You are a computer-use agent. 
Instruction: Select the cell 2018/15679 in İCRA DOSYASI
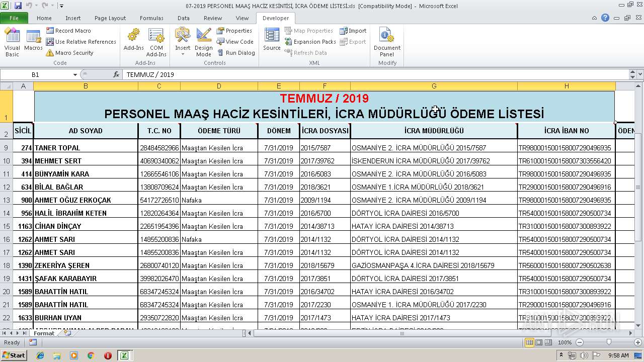[325, 265]
